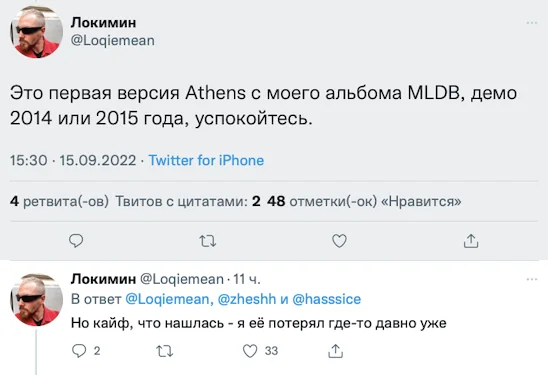Click the reply icon under main tweet
Screen dimensions: 548x375
pos(76,241)
